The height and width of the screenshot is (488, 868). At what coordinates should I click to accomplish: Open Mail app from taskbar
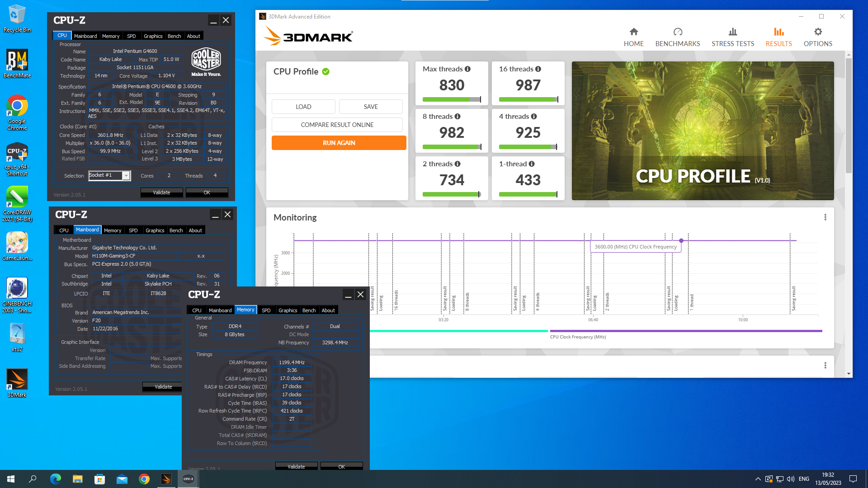coord(122,479)
